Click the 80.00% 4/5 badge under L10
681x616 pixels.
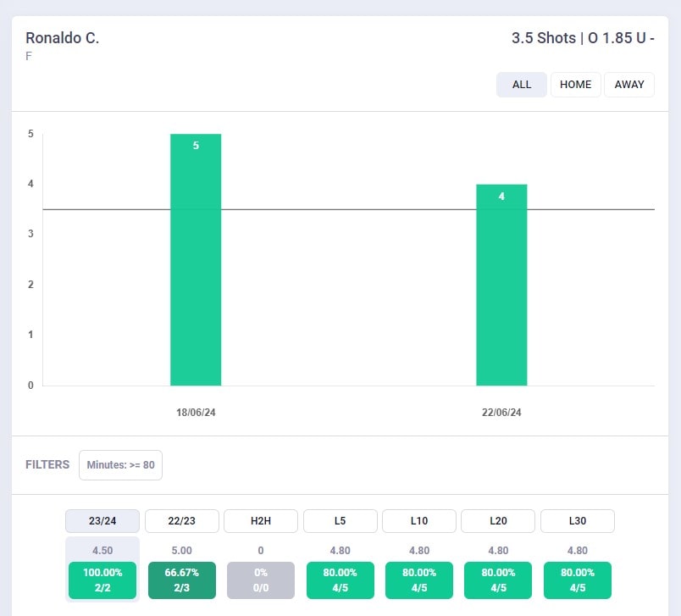point(419,580)
